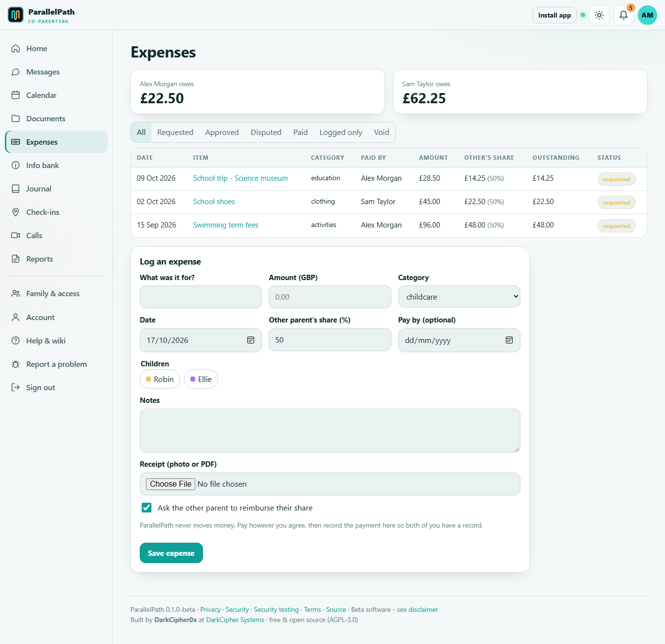Click the Notes text area
Screen dimensions: 665x644
coord(330,431)
